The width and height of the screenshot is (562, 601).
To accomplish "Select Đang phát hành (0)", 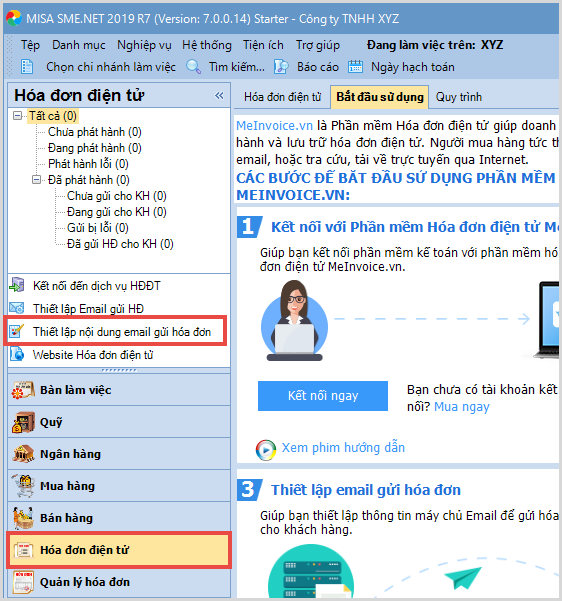I will (95, 148).
